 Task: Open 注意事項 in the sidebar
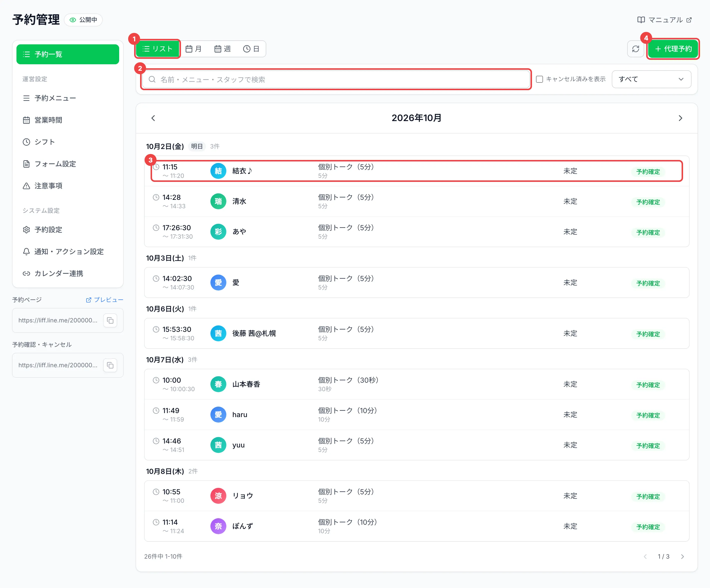[68, 186]
